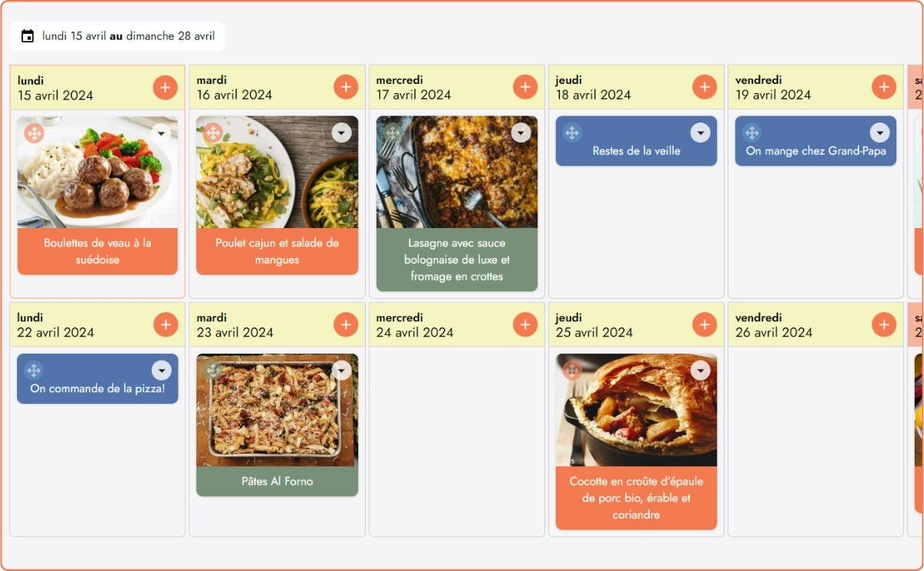This screenshot has height=571, width=924.
Task: Open the Cocotte en croûte card dropdown
Action: tap(700, 371)
